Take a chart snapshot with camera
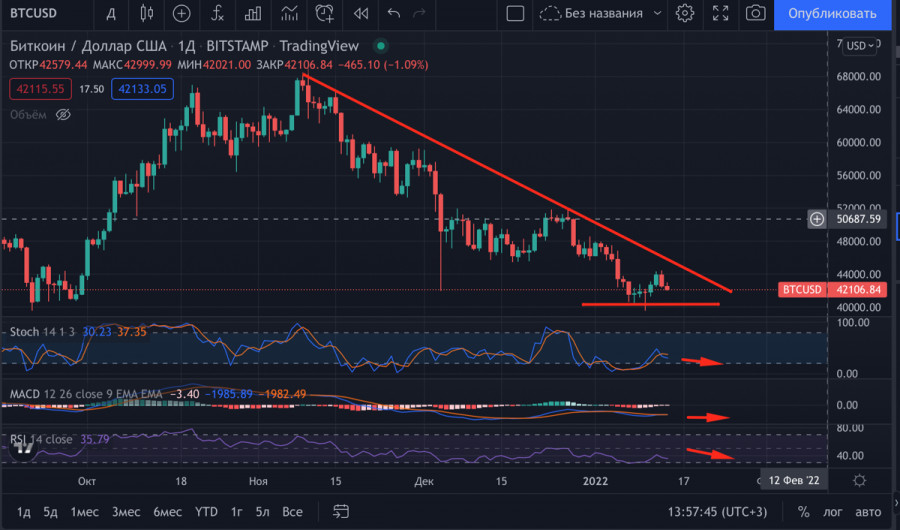The width and height of the screenshot is (900, 530). point(755,13)
